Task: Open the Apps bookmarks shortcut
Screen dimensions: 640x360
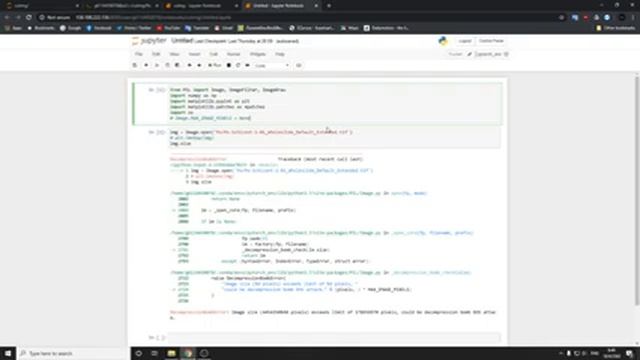Action: click(13, 28)
